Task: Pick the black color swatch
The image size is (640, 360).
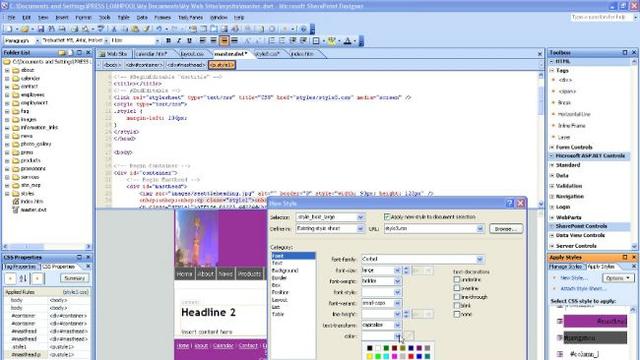Action: [x=369, y=348]
